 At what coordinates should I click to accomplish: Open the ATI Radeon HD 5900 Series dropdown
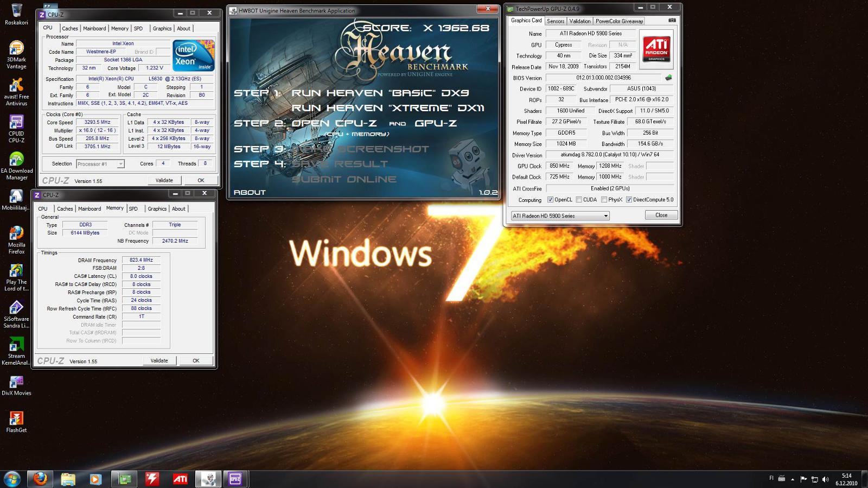(x=560, y=216)
